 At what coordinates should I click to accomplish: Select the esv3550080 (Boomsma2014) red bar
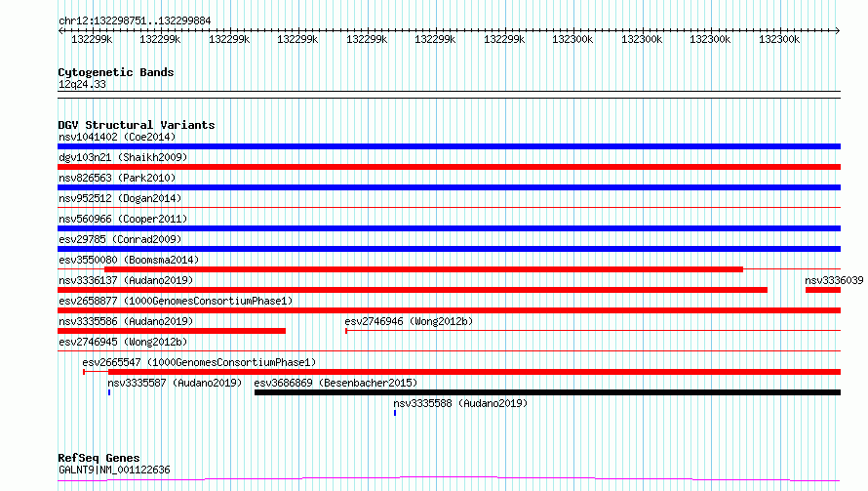pyautogui.click(x=423, y=269)
